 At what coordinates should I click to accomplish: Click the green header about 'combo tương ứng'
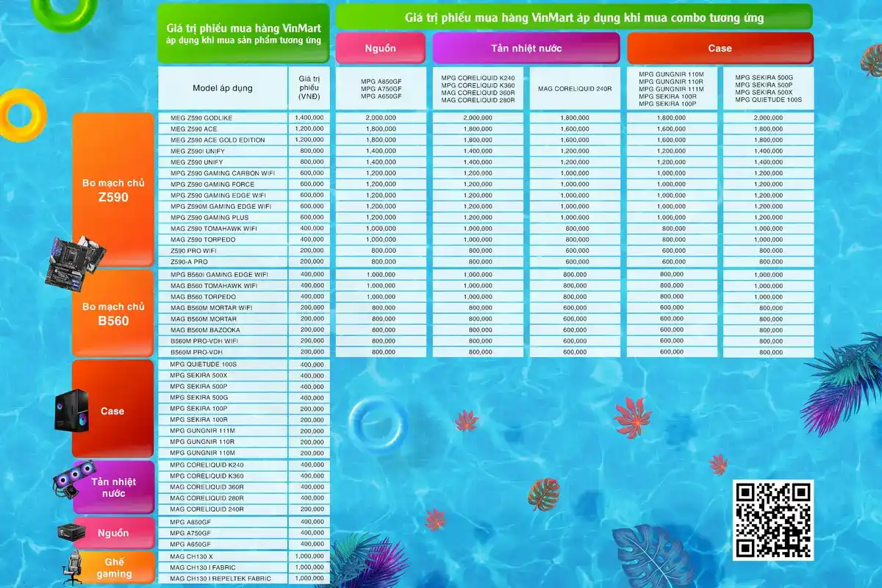coord(574,17)
